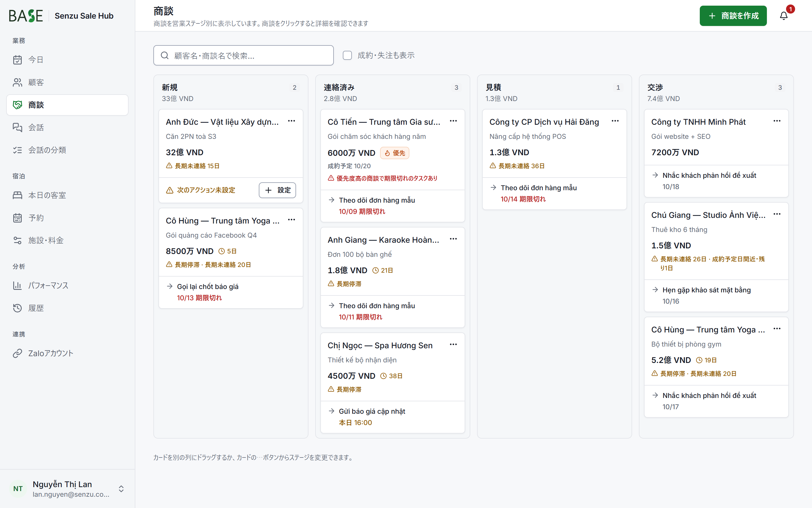Open 本日の客室 in the sidebar

67,195
